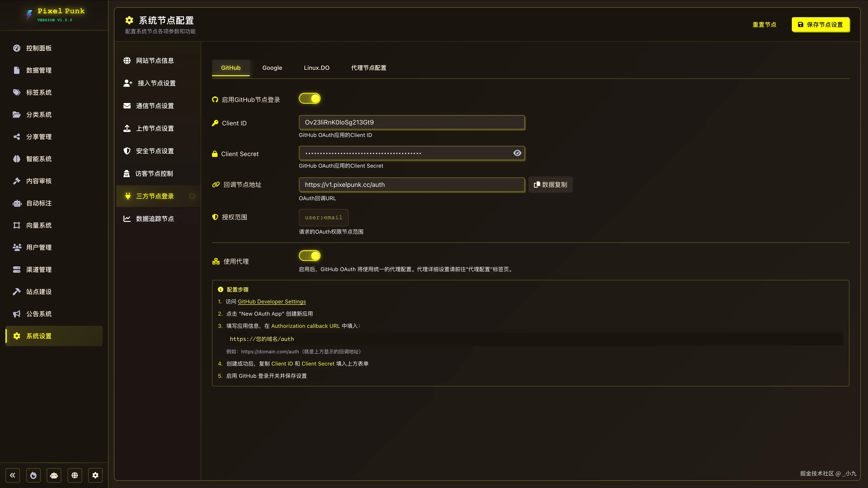Viewport: 868px width, 488px height.
Task: Open 智能系统 brain icon menu
Action: [39, 159]
